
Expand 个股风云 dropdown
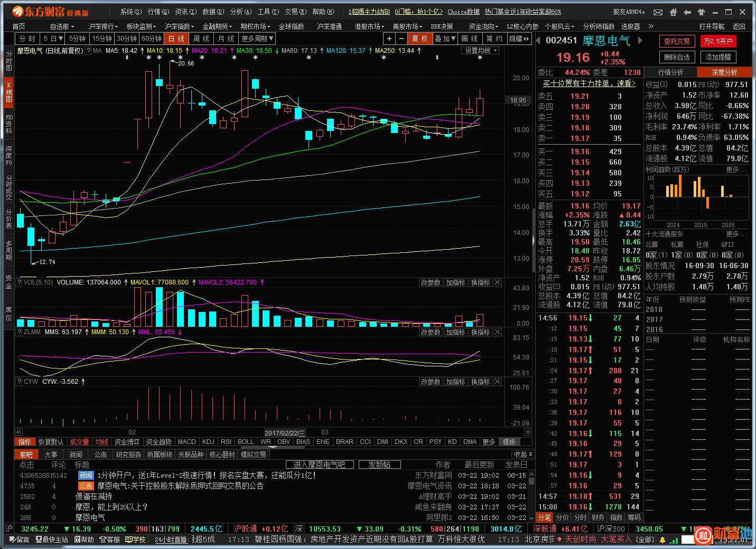[x=560, y=26]
